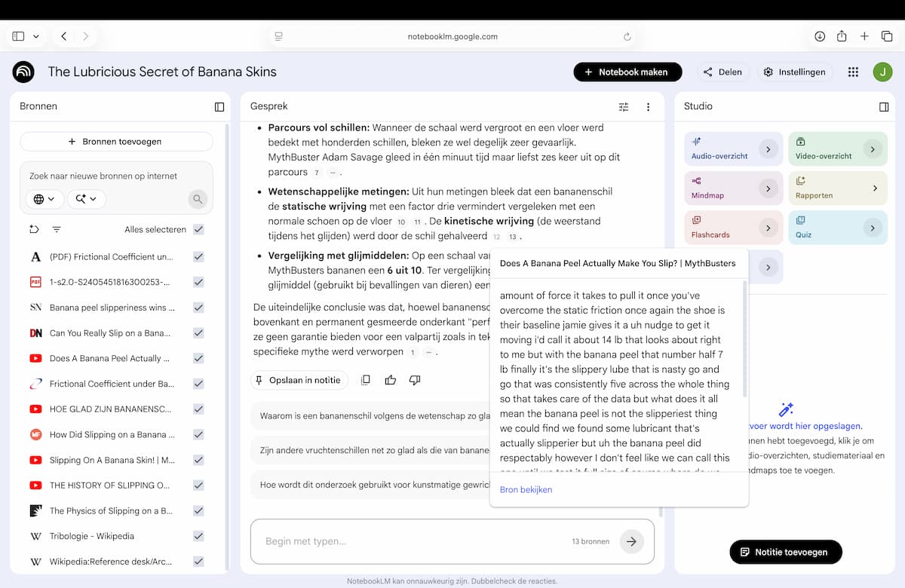Expand Video-overzicht options arrow
This screenshot has height=588, width=905.
(873, 149)
